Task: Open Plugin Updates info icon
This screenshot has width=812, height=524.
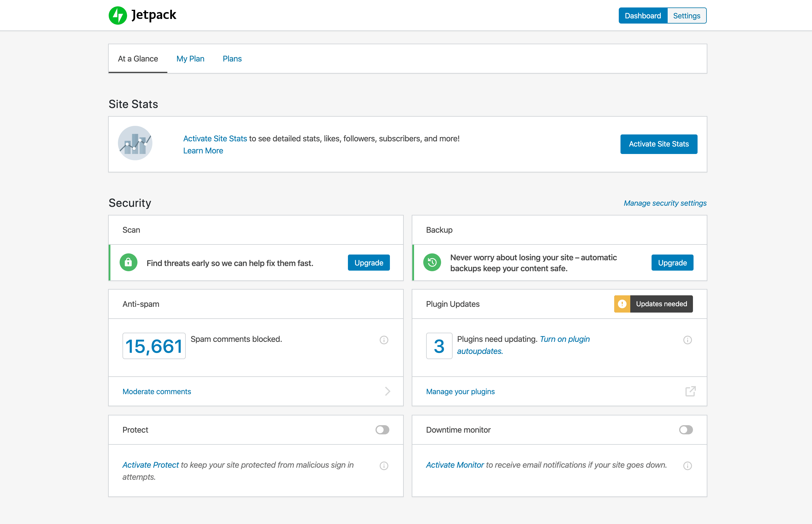Action: point(687,340)
